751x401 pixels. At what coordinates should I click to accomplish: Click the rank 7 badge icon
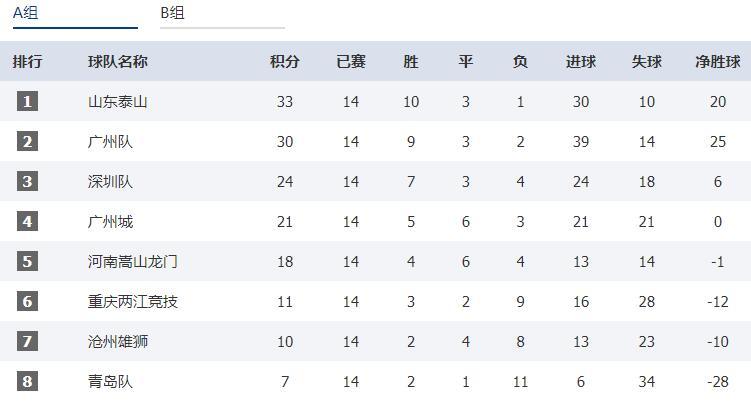[27, 342]
